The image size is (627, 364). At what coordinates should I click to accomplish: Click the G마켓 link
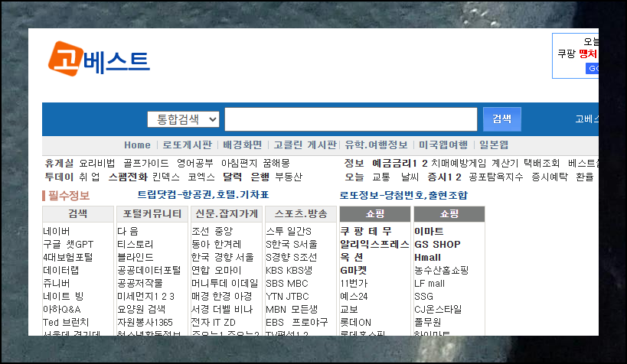click(x=354, y=270)
